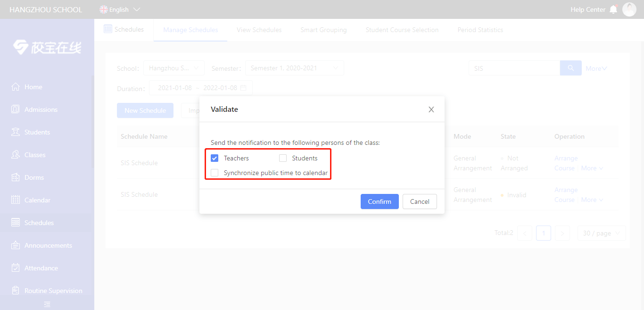Click the Schedule Name column header

[x=144, y=136]
